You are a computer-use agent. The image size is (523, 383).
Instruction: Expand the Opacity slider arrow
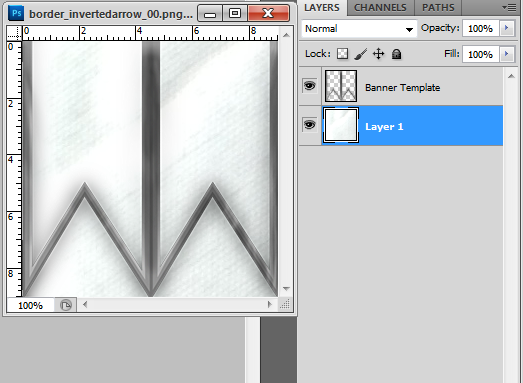tap(507, 28)
